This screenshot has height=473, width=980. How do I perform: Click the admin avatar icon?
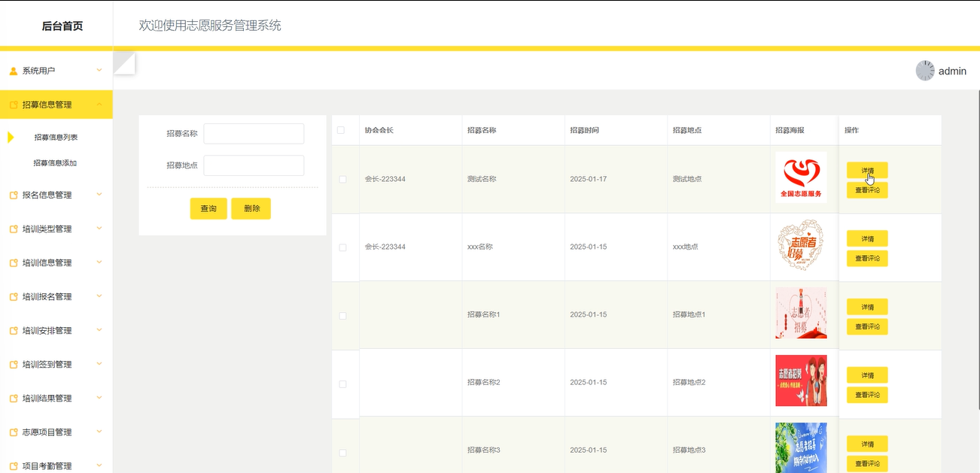click(925, 71)
